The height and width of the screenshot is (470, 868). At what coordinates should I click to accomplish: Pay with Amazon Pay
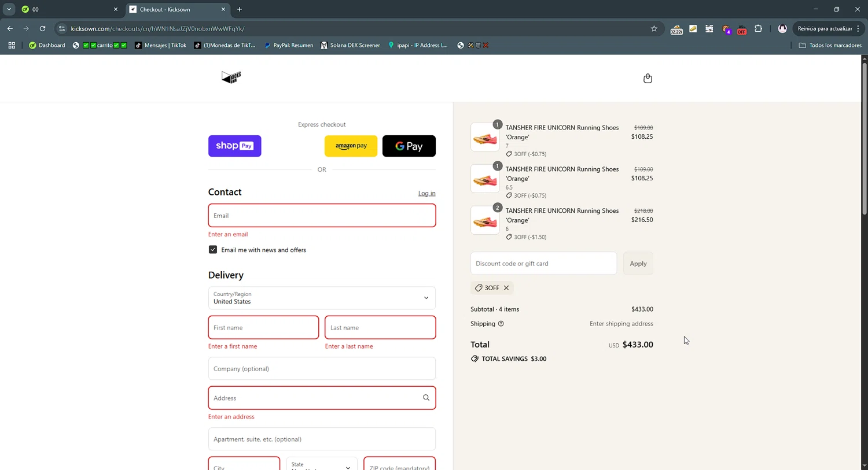[351, 146]
